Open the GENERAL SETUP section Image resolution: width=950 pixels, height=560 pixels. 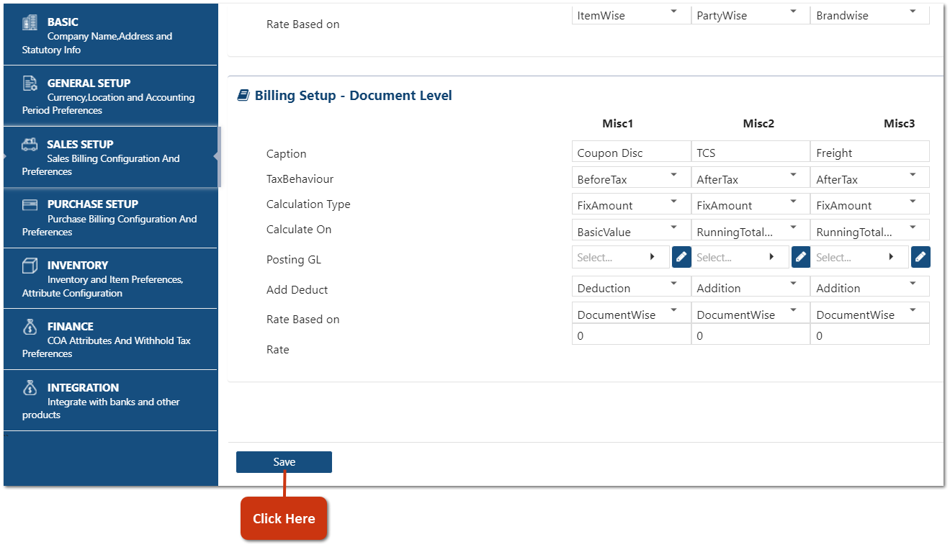(x=110, y=96)
